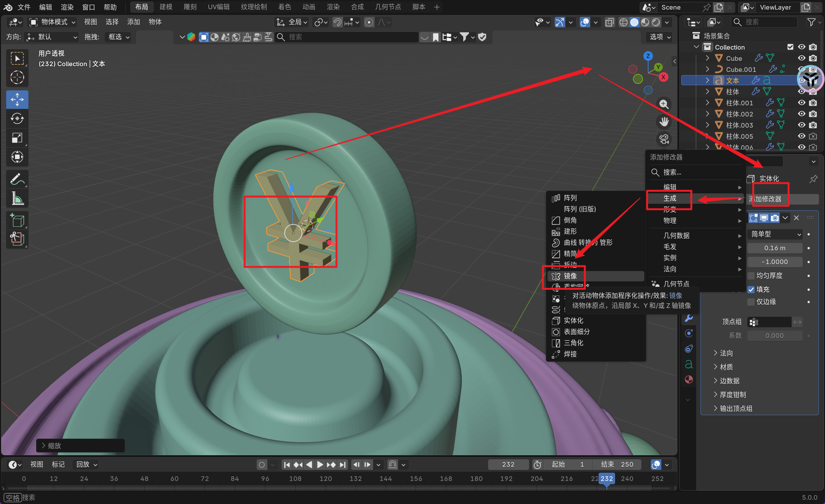The height and width of the screenshot is (504, 825).
Task: Play the animation in timeline
Action: (x=320, y=464)
